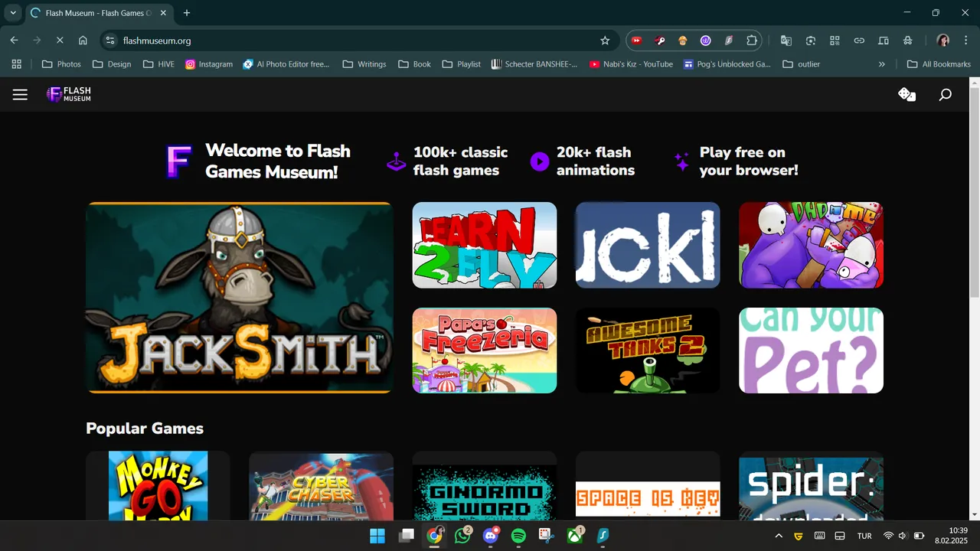Open the apps grid in bookmarks bar
Screen dimensions: 980x551
point(17,64)
